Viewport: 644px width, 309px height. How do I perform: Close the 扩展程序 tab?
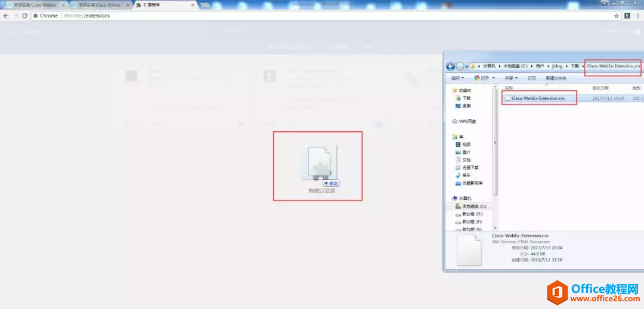(x=193, y=5)
